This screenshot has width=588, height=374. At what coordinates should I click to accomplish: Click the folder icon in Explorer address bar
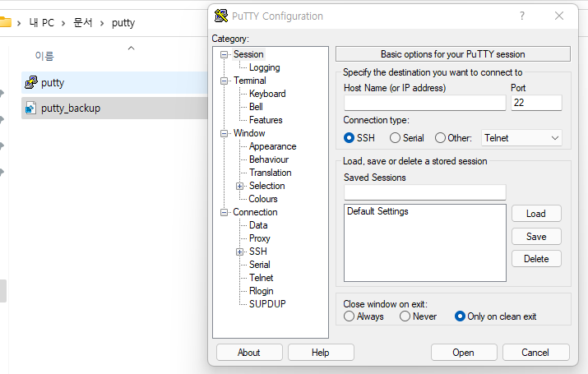pyautogui.click(x=5, y=22)
